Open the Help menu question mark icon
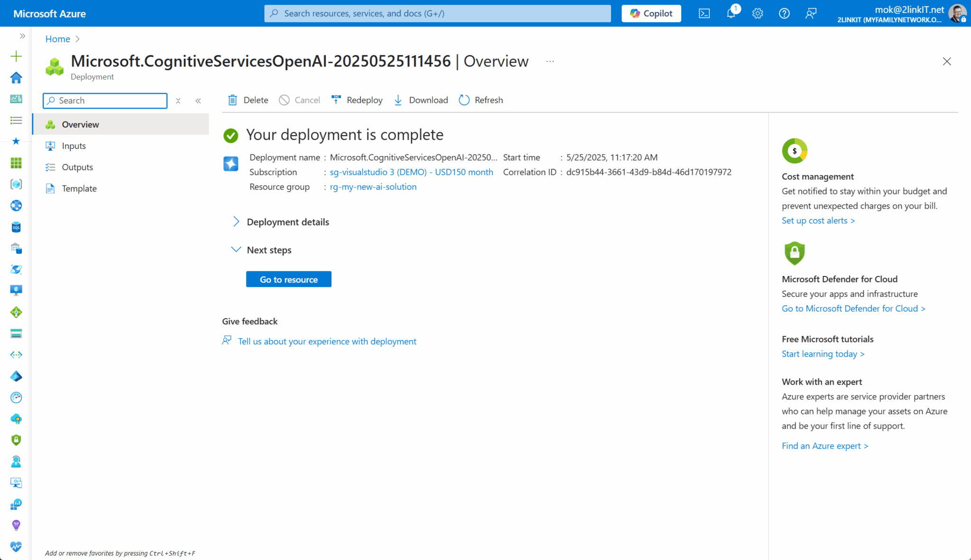The width and height of the screenshot is (971, 560). tap(784, 13)
